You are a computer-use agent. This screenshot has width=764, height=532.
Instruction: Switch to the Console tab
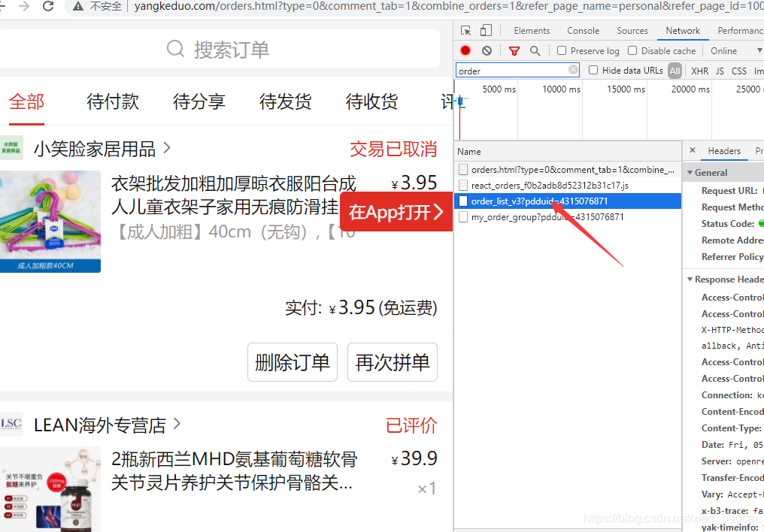[x=583, y=31]
